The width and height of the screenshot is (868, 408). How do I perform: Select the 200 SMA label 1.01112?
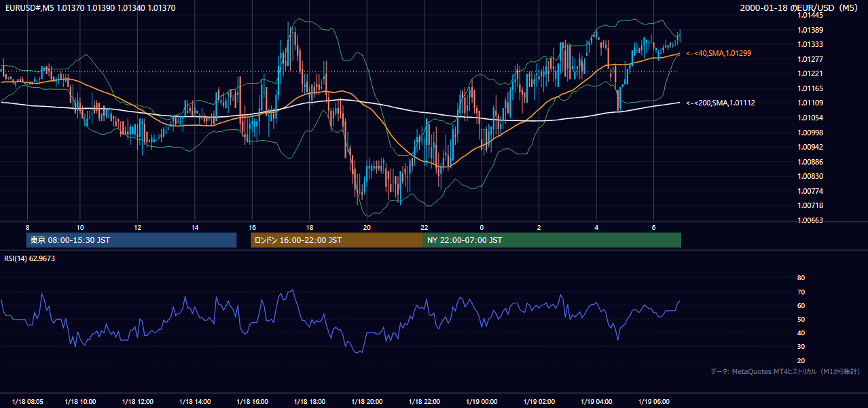point(721,103)
